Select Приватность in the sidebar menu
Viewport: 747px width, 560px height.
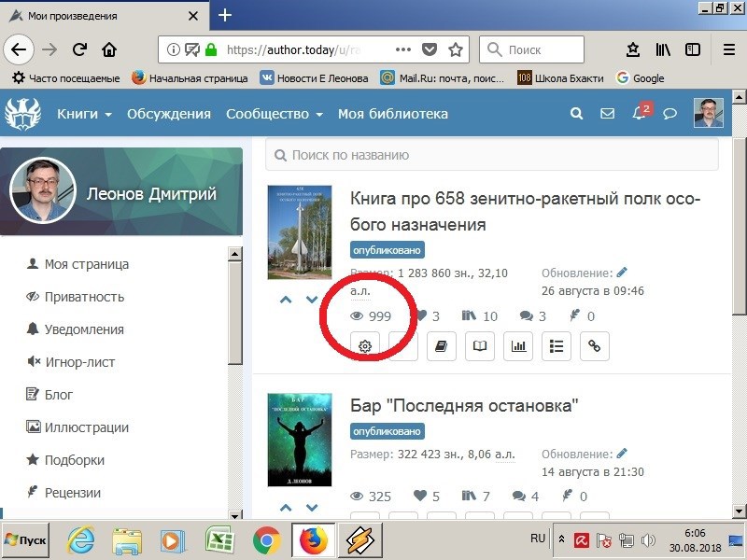point(84,297)
